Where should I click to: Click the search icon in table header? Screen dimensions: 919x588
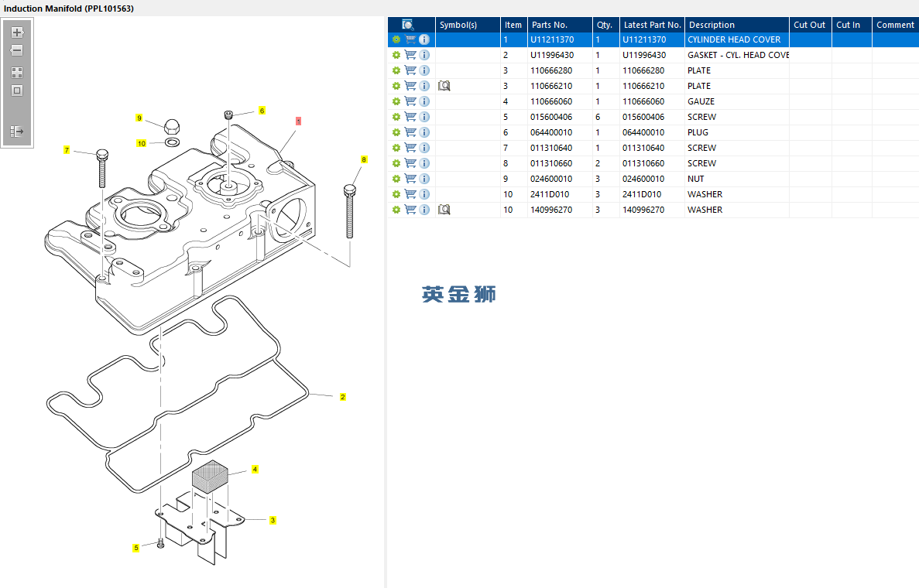tap(408, 25)
